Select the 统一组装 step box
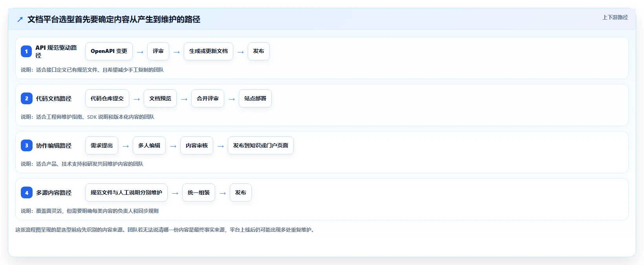The image size is (644, 265). tap(199, 192)
